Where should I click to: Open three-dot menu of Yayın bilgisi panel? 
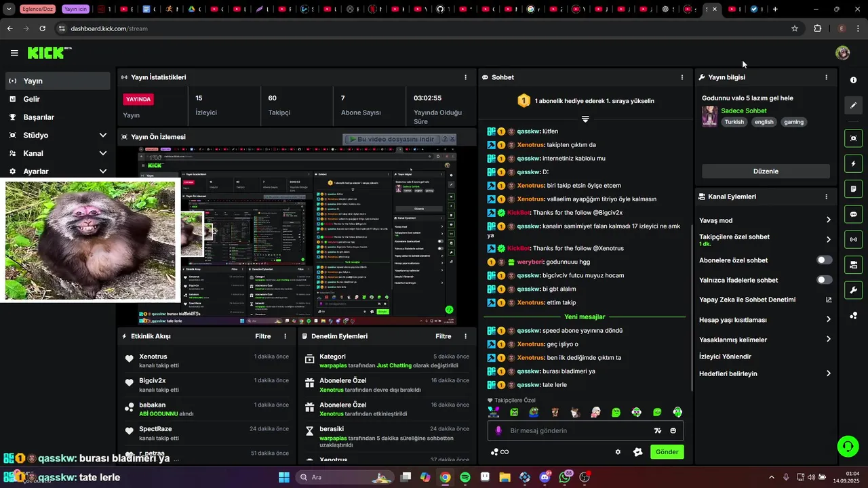(x=826, y=77)
